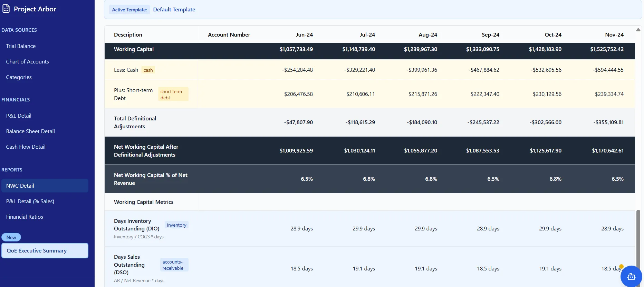Click the -$302,566.00 adjustment value
644x287 pixels.
[x=545, y=122]
